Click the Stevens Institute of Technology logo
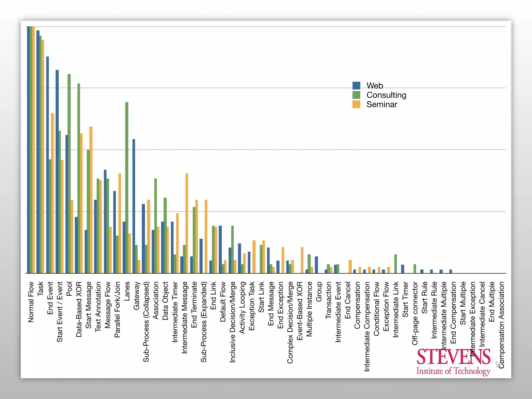532x399 pixels. pyautogui.click(x=453, y=362)
